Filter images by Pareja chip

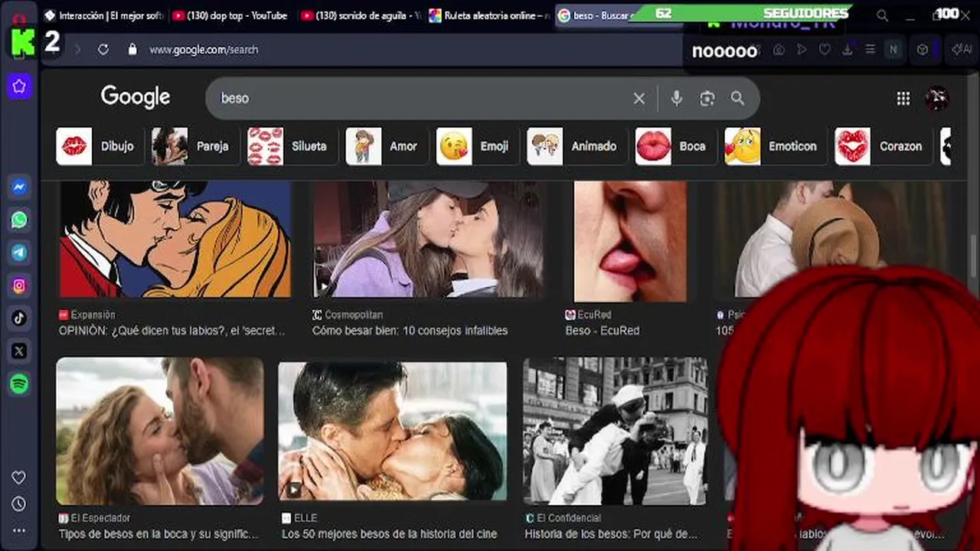click(x=194, y=146)
